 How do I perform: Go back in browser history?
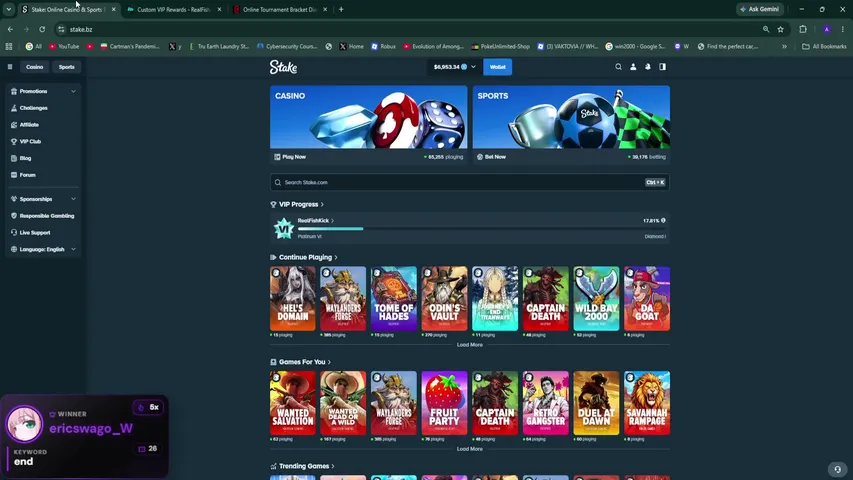click(x=10, y=29)
